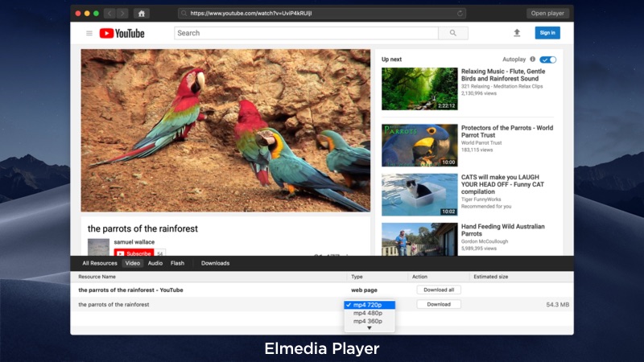Click Protectors of the Parrots title
Screen dimensions: 644x362
507,131
